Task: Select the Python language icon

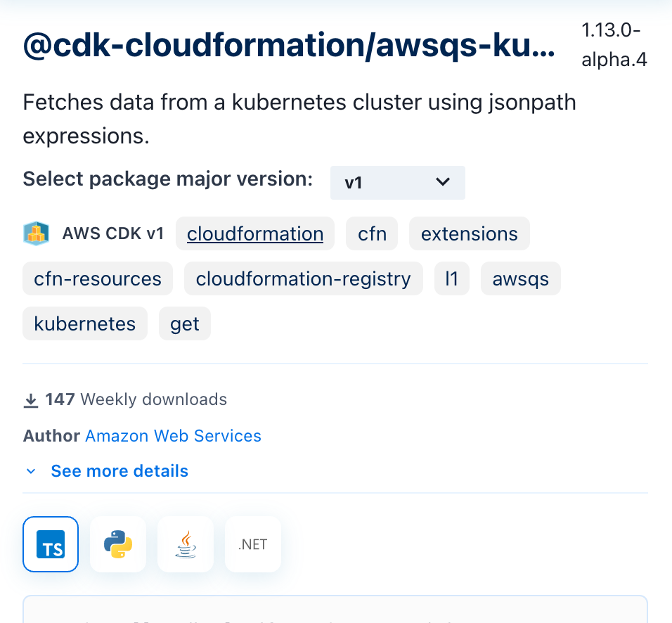Action: pos(118,544)
